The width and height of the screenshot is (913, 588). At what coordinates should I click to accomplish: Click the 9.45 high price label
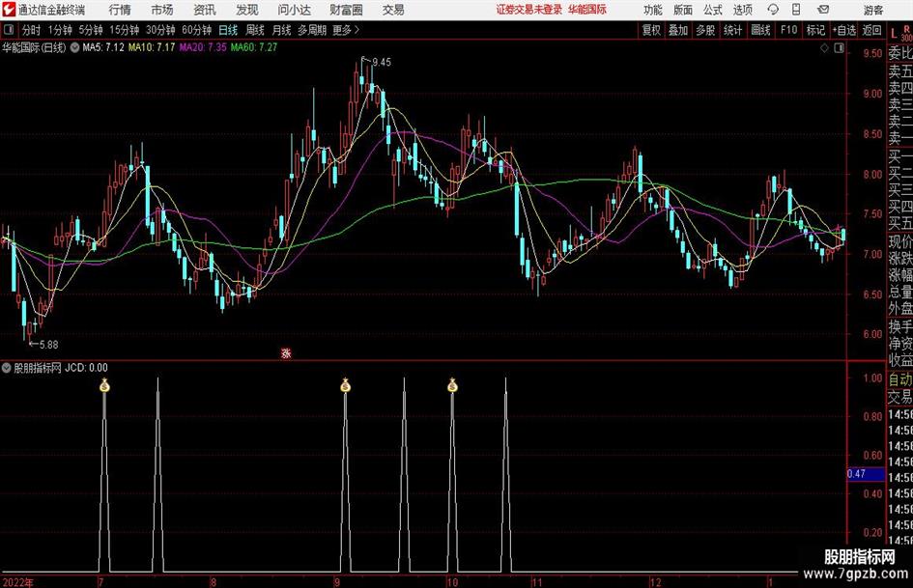coord(382,63)
